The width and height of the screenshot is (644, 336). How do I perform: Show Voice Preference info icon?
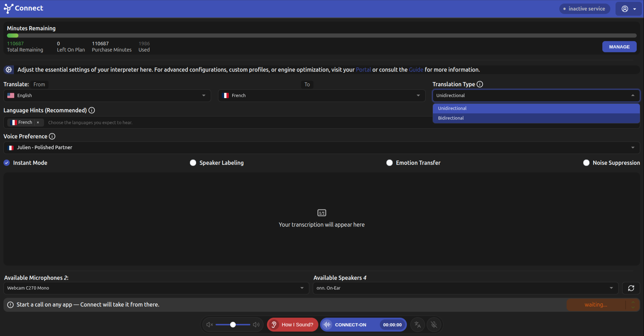pyautogui.click(x=52, y=136)
